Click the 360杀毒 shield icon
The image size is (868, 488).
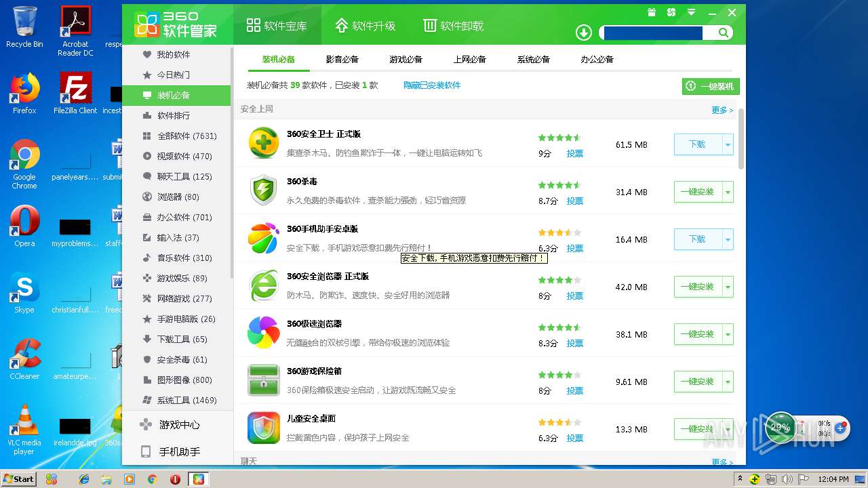pos(263,190)
